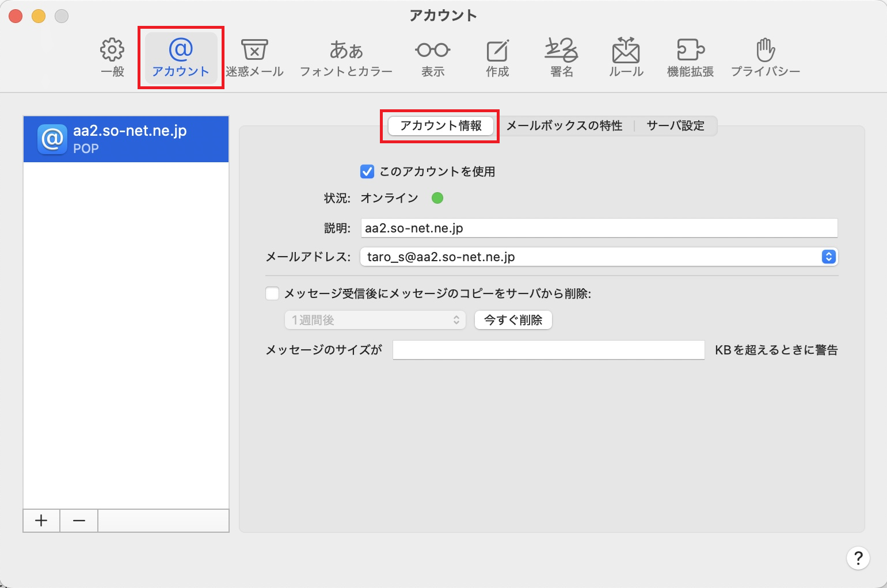Open the Extensions (機能拡張) pane
Image resolution: width=887 pixels, height=588 pixels.
point(690,58)
